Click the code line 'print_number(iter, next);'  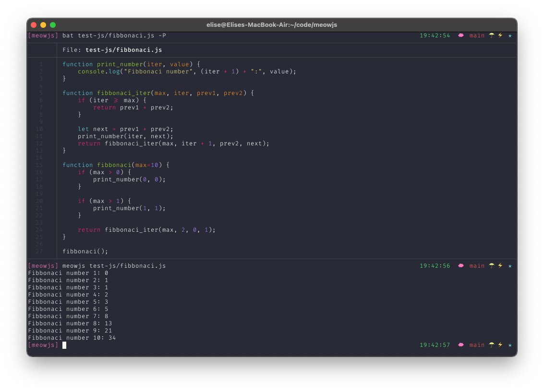click(125, 136)
